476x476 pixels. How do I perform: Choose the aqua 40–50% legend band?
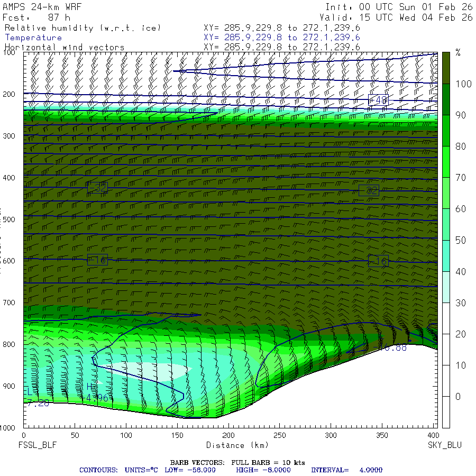click(446, 255)
